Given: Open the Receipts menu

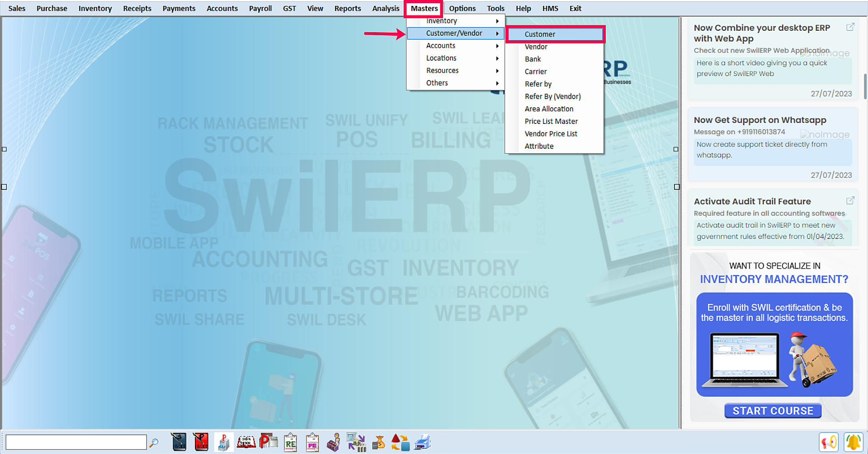Looking at the screenshot, I should point(137,8).
